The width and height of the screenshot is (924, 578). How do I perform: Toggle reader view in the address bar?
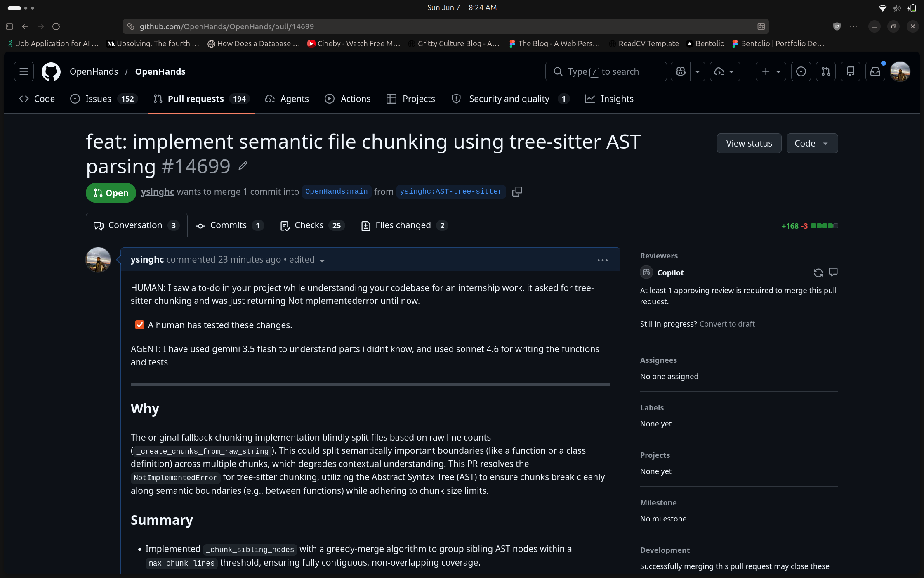[761, 26]
